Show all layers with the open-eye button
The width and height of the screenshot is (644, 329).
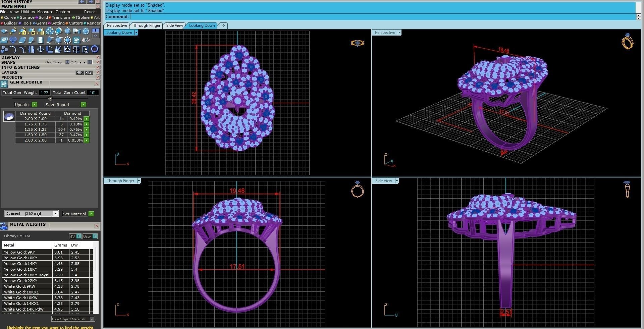[x=89, y=72]
